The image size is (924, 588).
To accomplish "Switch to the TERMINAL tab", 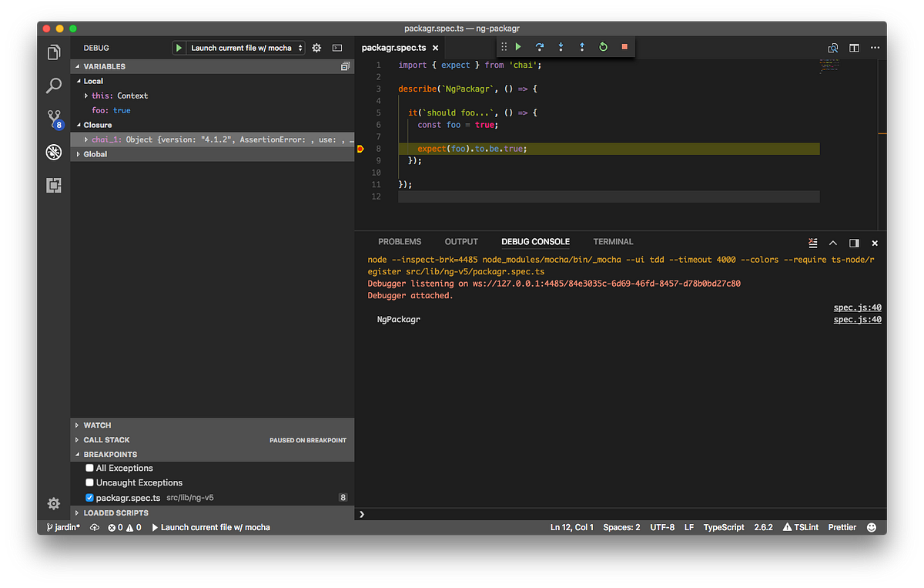I will coord(612,241).
